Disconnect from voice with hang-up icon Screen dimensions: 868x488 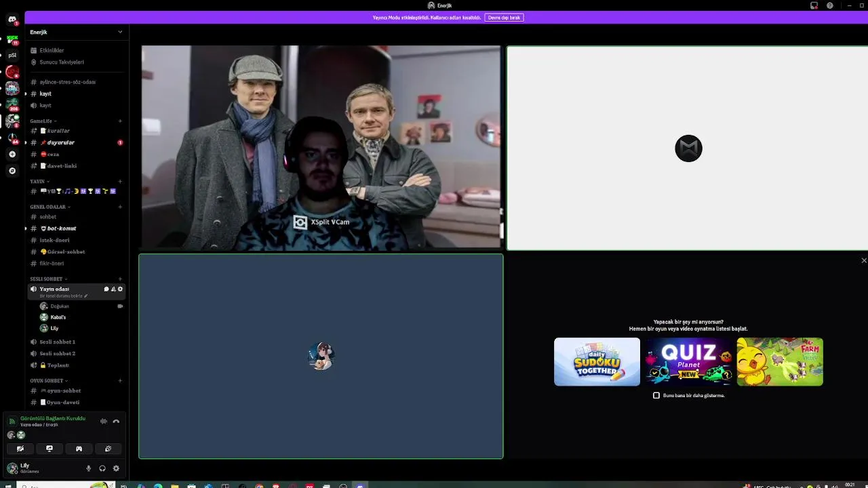116,421
